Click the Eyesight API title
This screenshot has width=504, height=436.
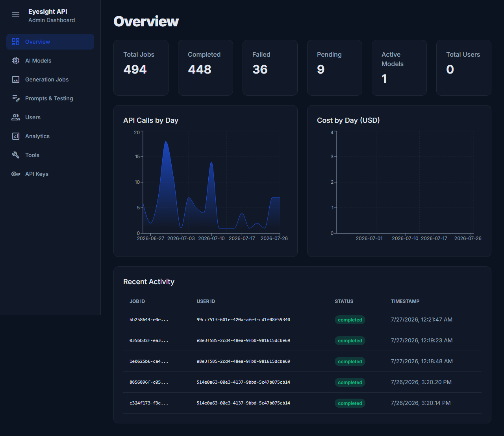point(48,12)
